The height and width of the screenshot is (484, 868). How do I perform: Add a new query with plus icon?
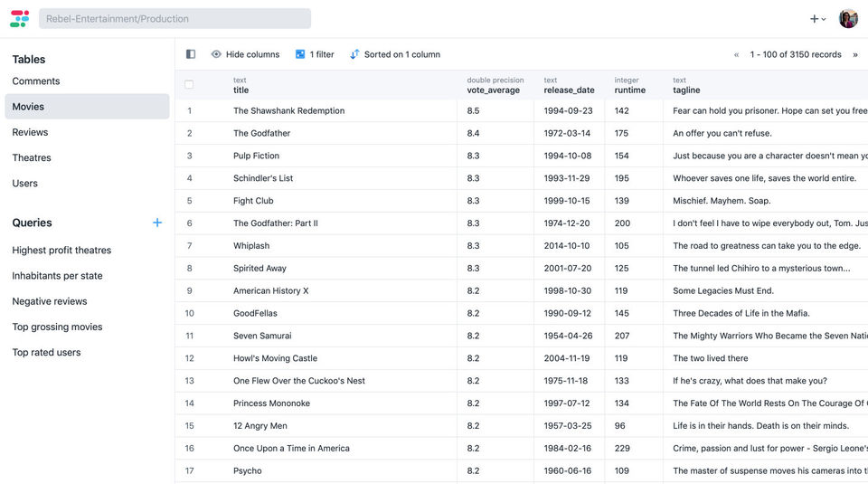[157, 223]
